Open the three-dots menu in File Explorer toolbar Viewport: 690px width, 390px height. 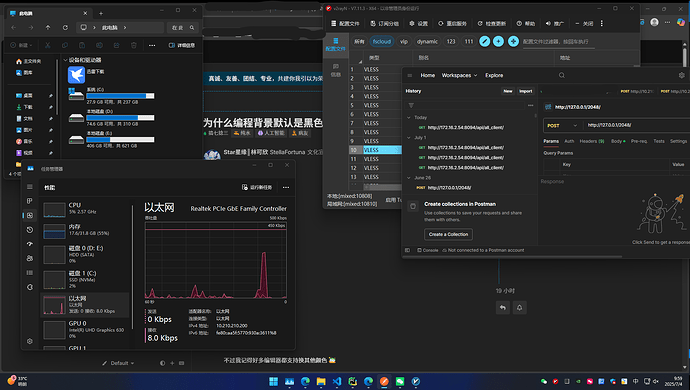(152, 45)
